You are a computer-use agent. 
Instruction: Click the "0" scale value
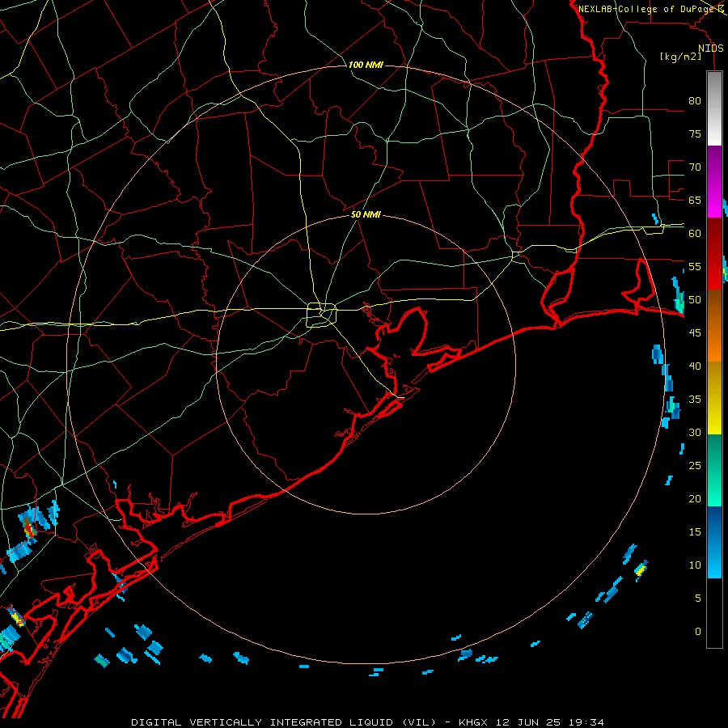tap(698, 632)
